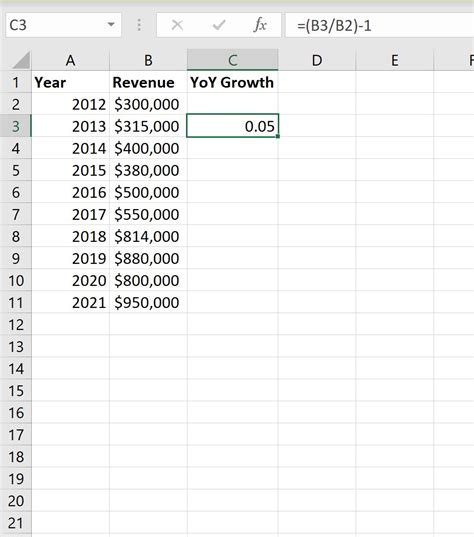Click the 'Year' header cell
The image size is (474, 537).
pos(71,82)
